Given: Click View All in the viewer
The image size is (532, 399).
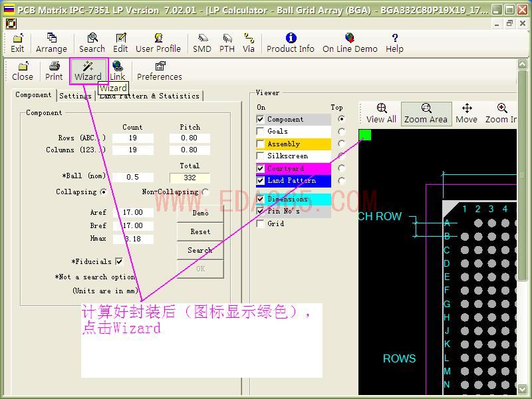Looking at the screenshot, I should pos(381,114).
